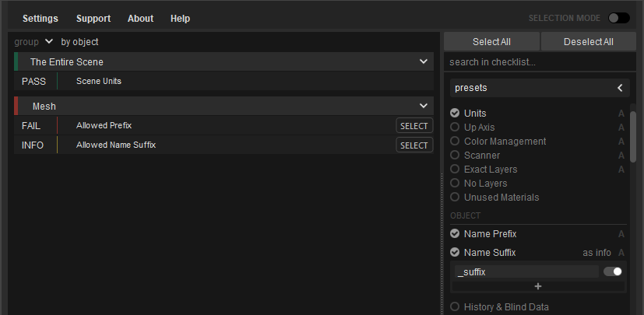This screenshot has height=315, width=644.
Task: Click the 'A' icon beside Up Axis
Action: pos(621,128)
